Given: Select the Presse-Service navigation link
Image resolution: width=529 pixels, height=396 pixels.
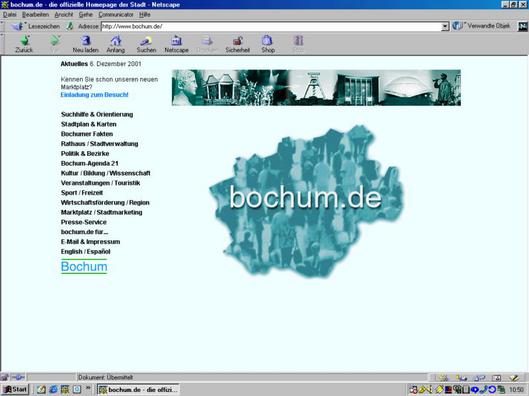Looking at the screenshot, I should point(84,222).
